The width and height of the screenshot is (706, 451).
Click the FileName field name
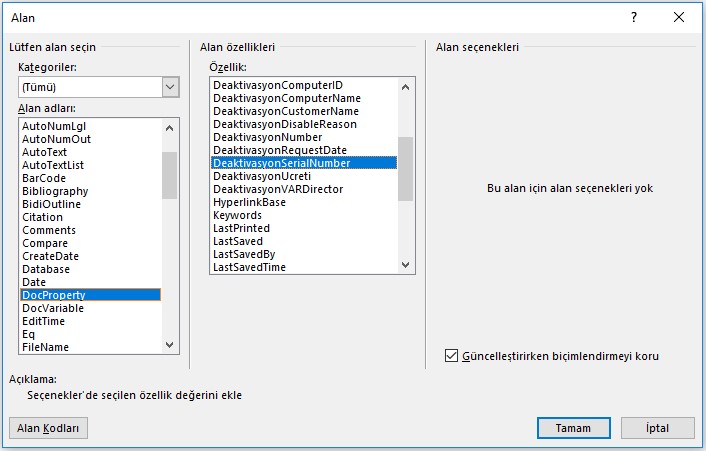[45, 347]
